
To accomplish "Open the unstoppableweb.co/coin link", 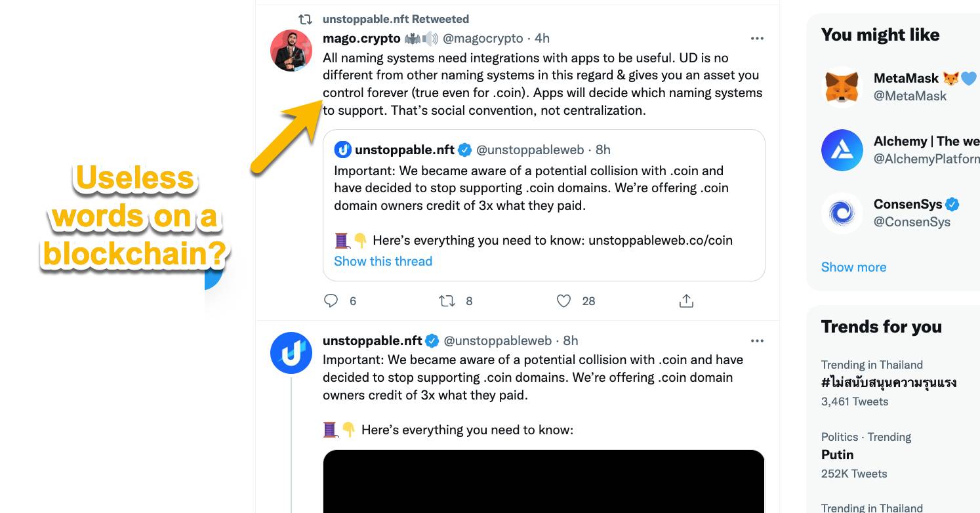I will (x=660, y=240).
